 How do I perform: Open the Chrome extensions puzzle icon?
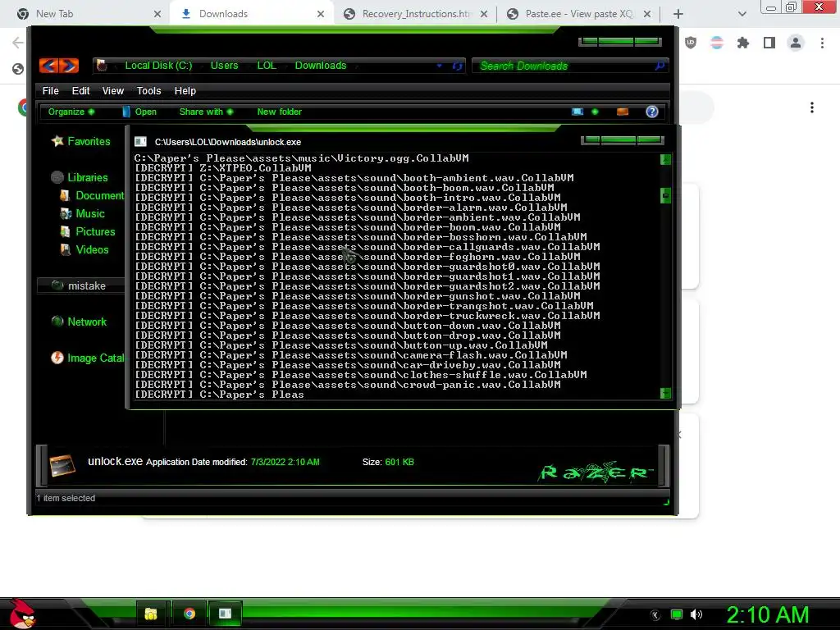[743, 43]
